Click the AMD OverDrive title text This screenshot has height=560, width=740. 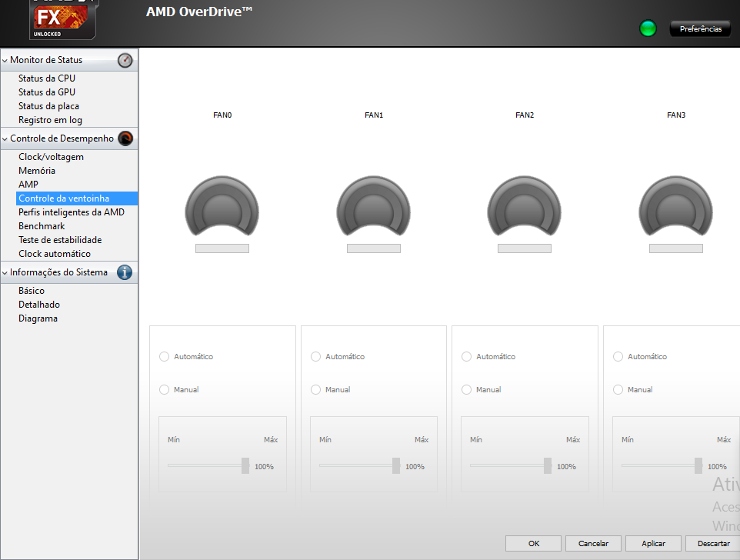pos(198,12)
